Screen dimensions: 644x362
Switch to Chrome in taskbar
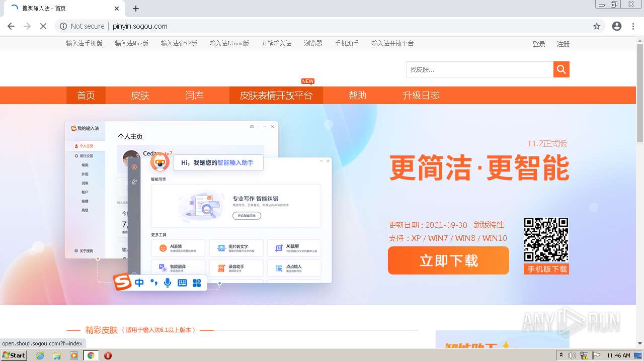click(91, 355)
